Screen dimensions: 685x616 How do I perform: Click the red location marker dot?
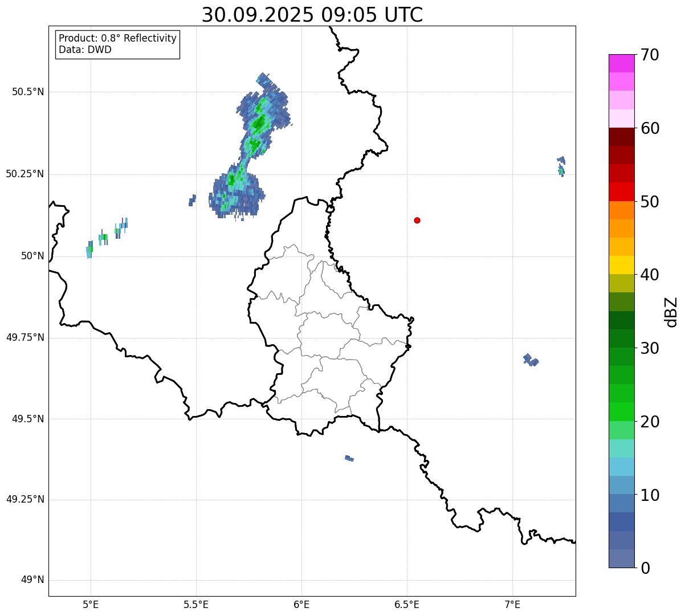tap(417, 220)
